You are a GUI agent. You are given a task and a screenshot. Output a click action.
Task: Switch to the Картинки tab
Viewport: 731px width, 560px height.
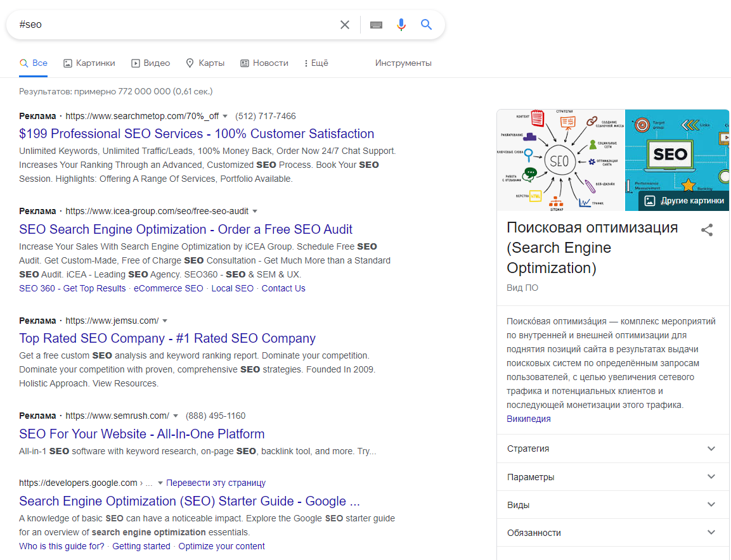click(89, 63)
